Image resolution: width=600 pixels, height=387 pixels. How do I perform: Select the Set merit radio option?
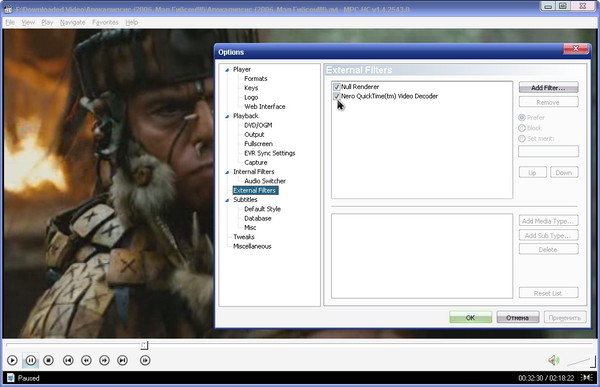point(522,138)
